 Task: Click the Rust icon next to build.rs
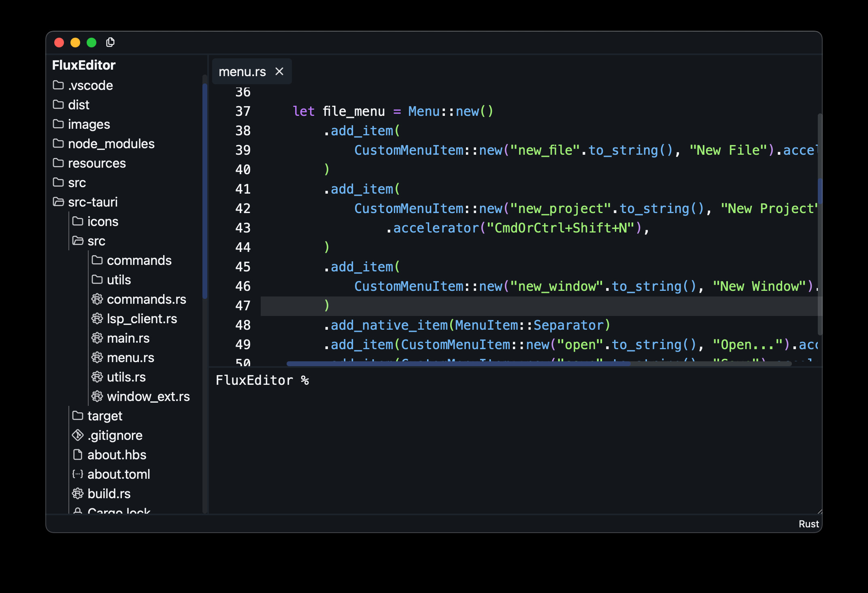pyautogui.click(x=78, y=494)
